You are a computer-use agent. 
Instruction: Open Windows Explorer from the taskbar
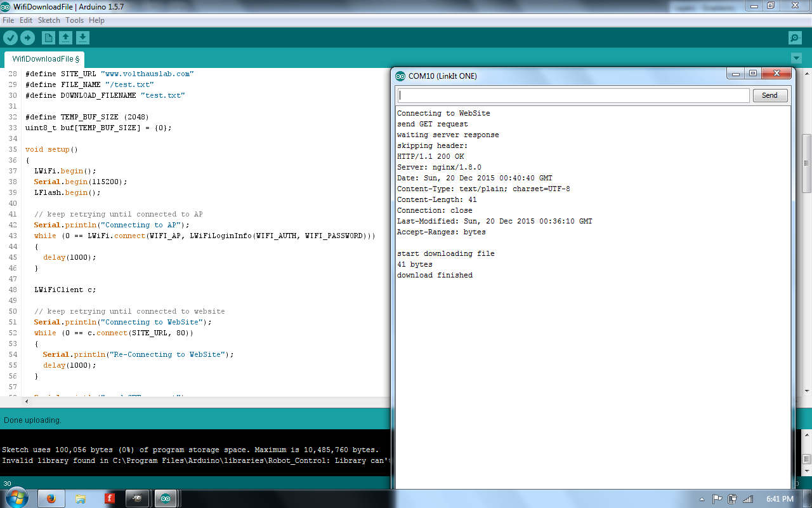coord(81,498)
